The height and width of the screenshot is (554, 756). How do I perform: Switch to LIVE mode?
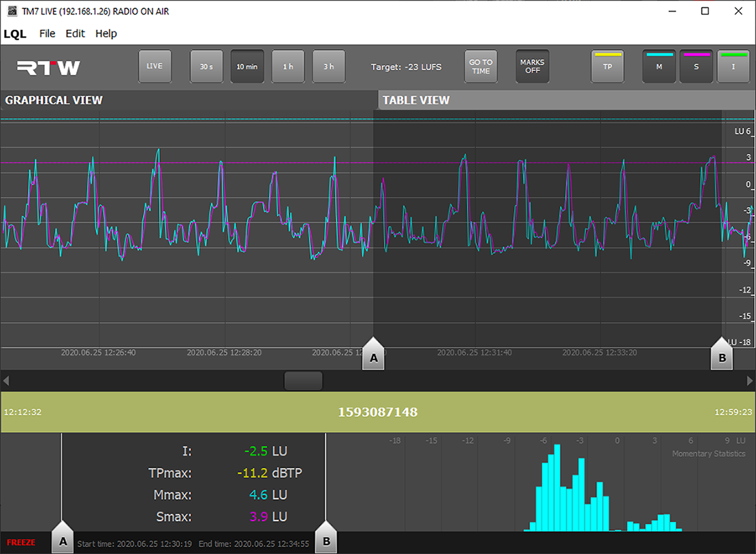pyautogui.click(x=155, y=67)
